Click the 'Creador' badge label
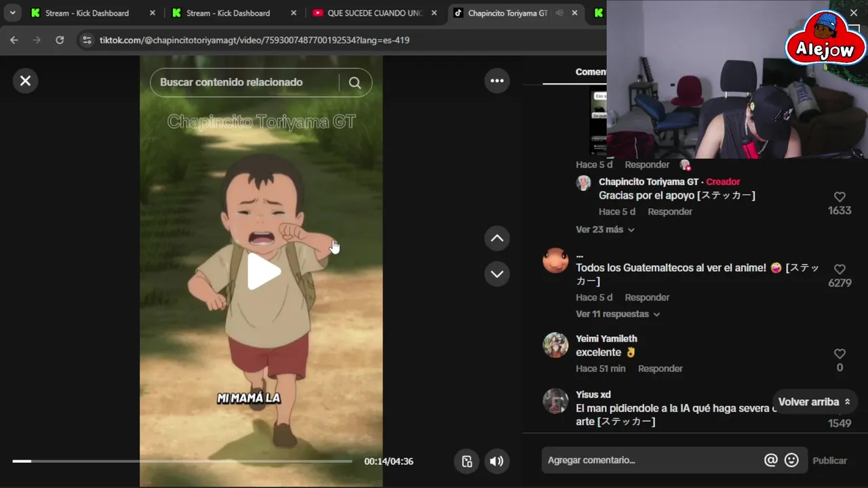 point(723,182)
